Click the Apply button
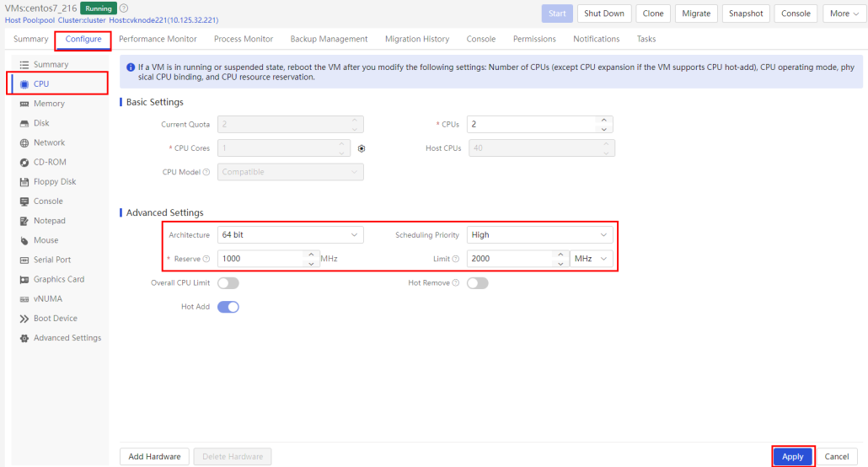868x467 pixels. click(793, 457)
